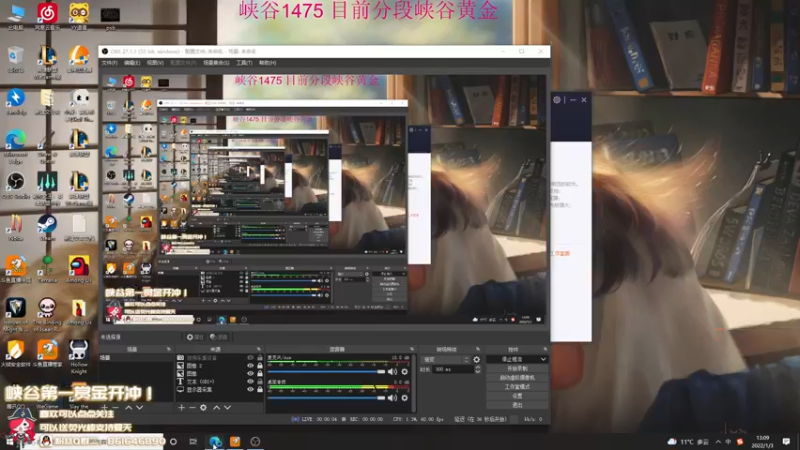Screen dimensions: 800x450
Task: Open This PC desktop icon
Action: [16, 16]
